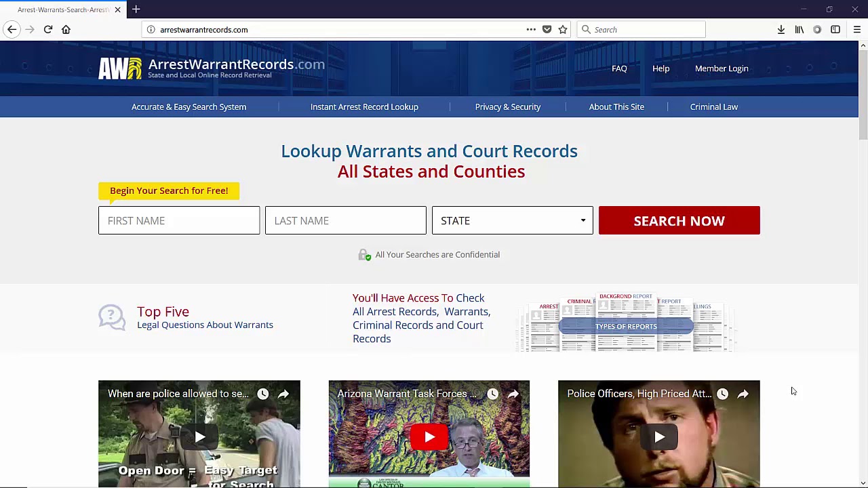Image resolution: width=868 pixels, height=488 pixels.
Task: Open Criminal Law section
Action: pyautogui.click(x=714, y=107)
